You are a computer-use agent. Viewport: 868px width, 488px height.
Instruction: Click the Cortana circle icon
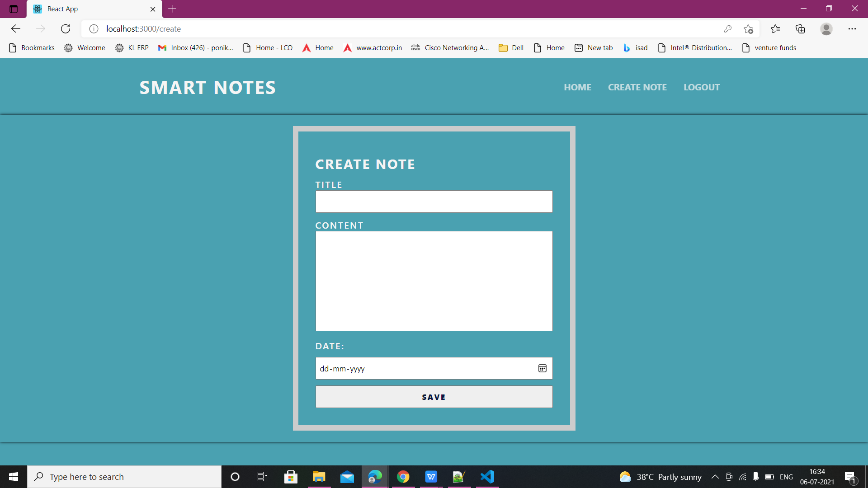[235, 477]
